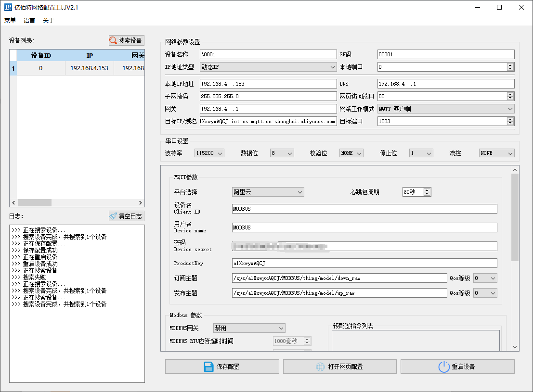Open the 波特率 115200 dropdown

209,153
